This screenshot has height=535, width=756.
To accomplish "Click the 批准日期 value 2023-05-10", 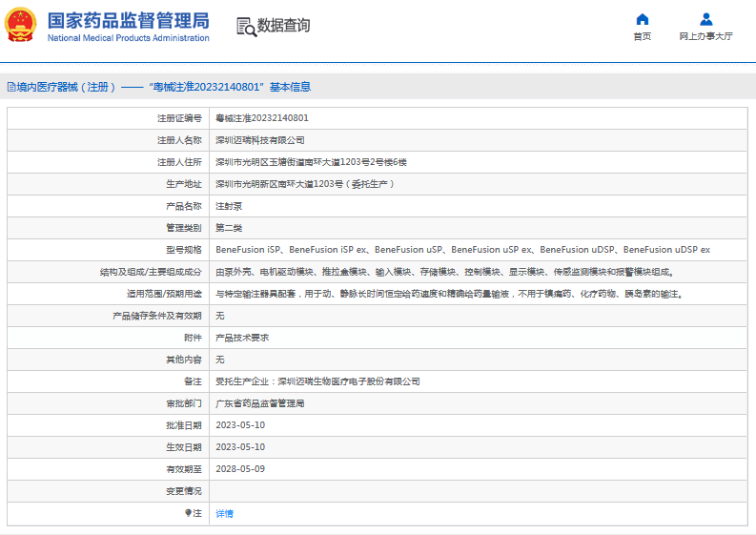I will (x=240, y=425).
